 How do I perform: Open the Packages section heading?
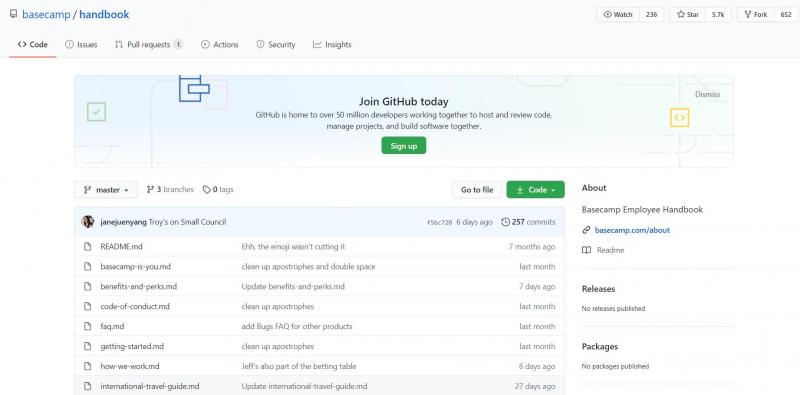click(599, 347)
